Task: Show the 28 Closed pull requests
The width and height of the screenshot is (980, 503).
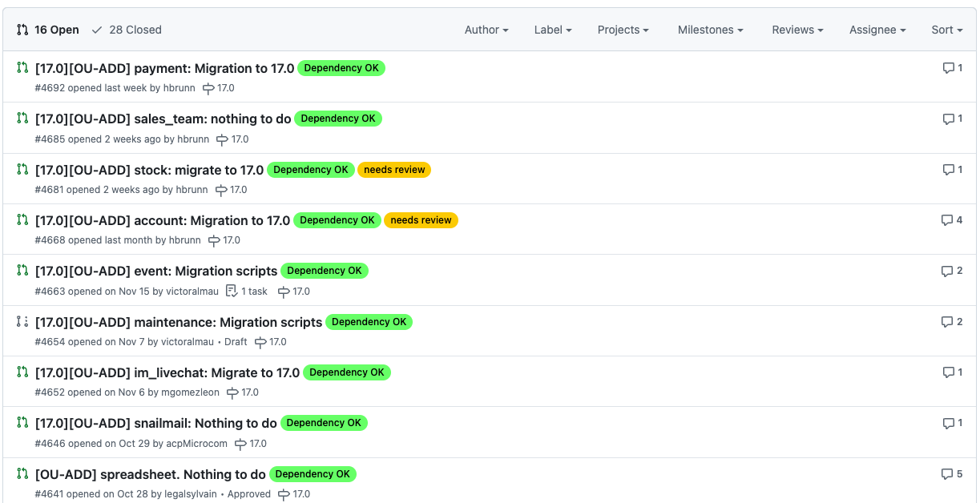Action: (127, 30)
